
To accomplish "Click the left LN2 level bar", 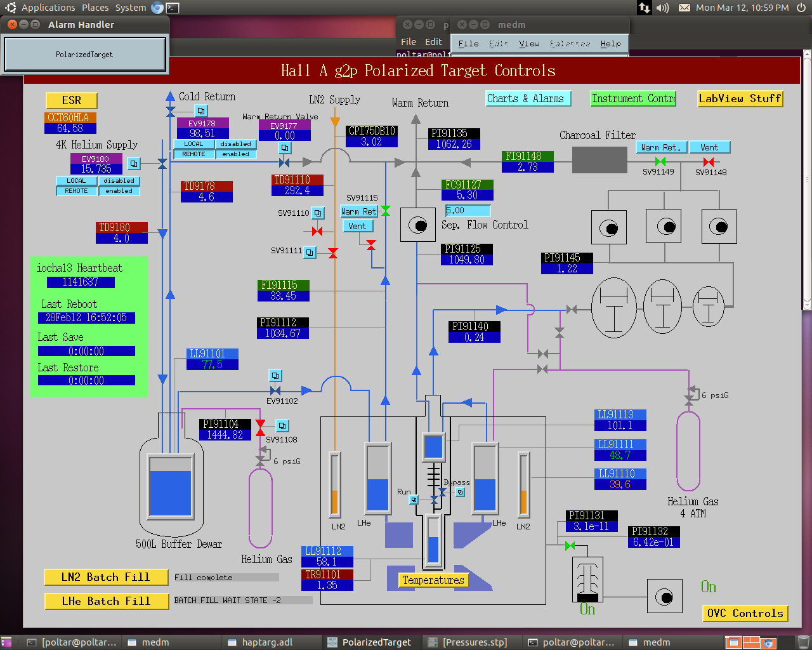I will 334,484.
